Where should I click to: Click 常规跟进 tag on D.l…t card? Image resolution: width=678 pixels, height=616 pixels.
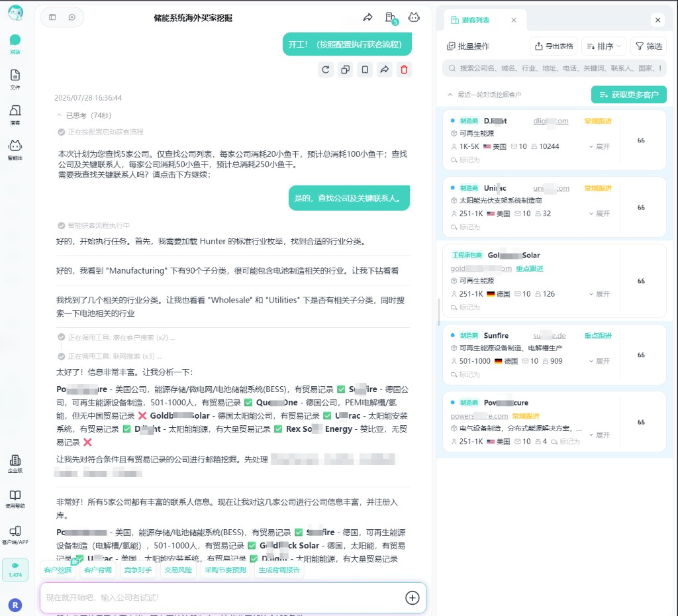[x=598, y=121]
